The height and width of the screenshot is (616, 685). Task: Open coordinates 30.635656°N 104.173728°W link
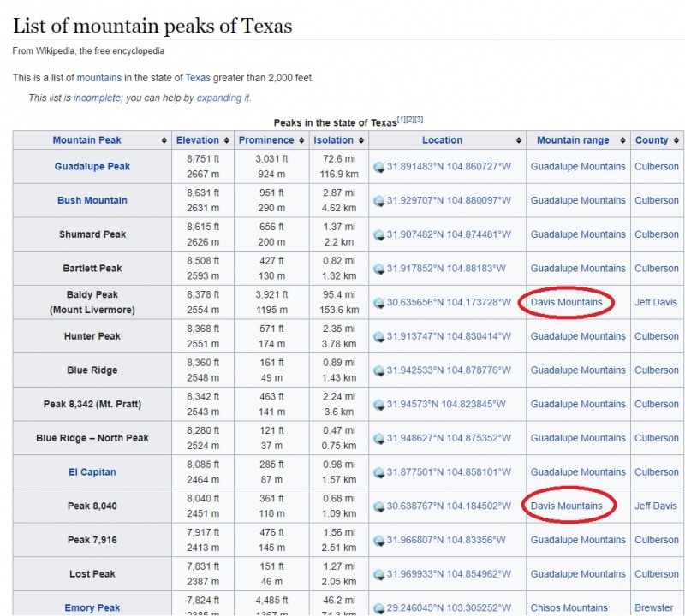[449, 302]
